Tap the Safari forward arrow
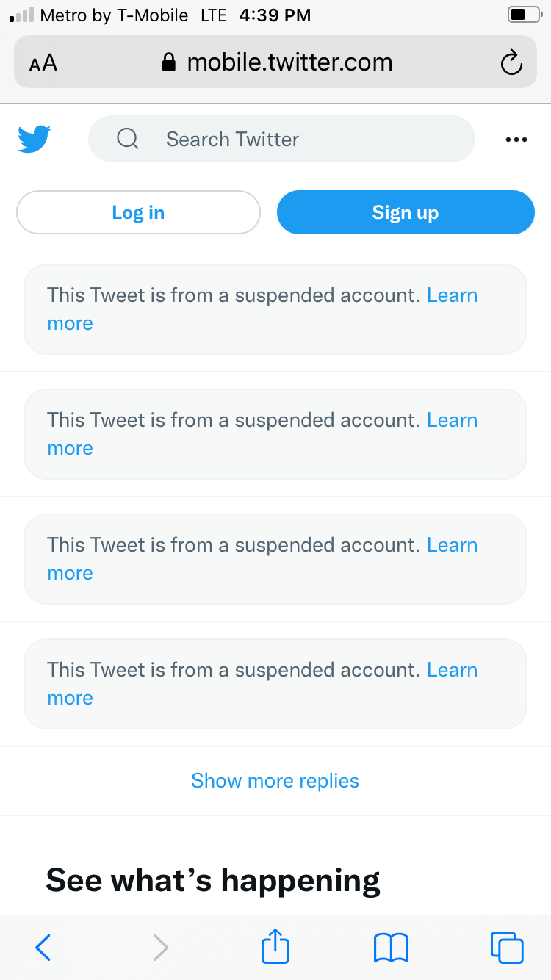This screenshot has width=551, height=980. pyautogui.click(x=160, y=948)
